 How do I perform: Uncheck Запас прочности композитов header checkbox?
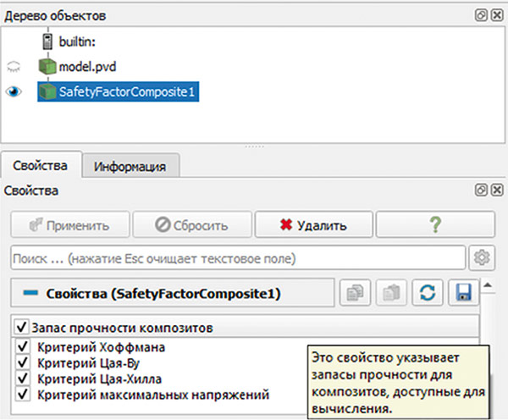[x=20, y=328]
